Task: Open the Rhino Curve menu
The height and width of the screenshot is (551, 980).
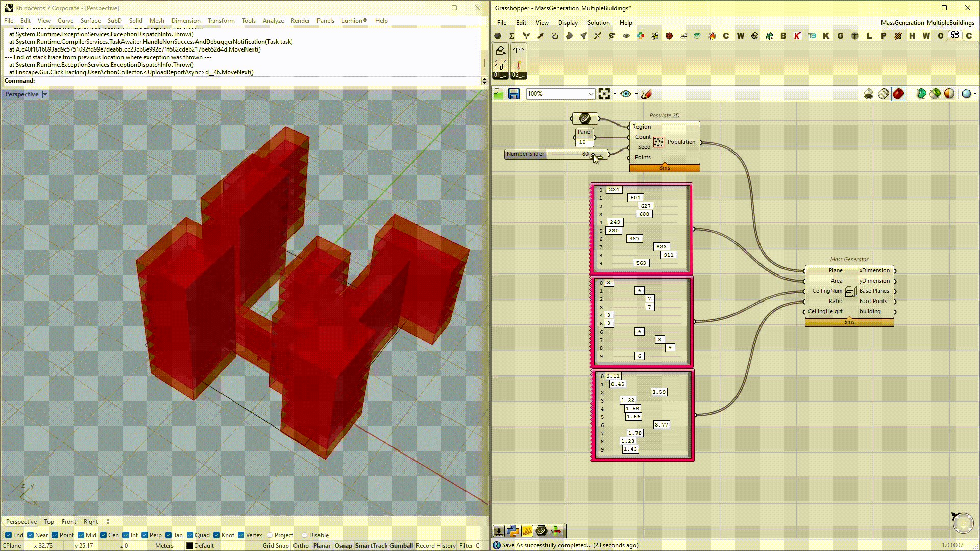Action: tap(65, 21)
